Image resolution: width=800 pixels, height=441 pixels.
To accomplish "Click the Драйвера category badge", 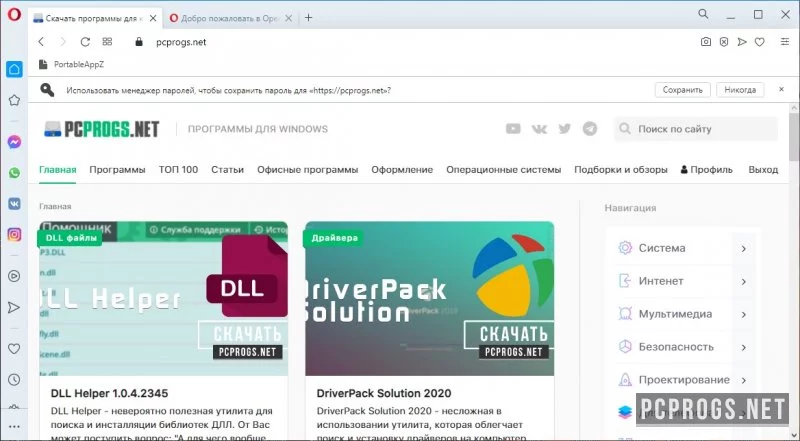I will [334, 238].
